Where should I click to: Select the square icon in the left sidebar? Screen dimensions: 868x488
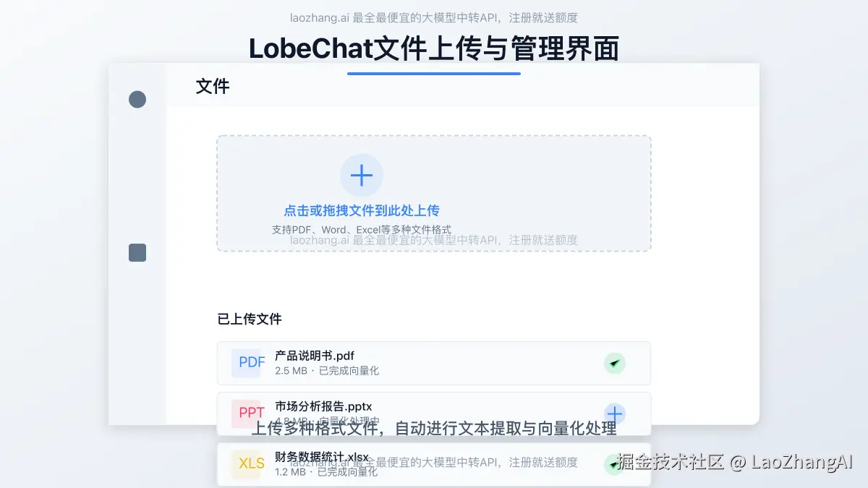pos(137,253)
